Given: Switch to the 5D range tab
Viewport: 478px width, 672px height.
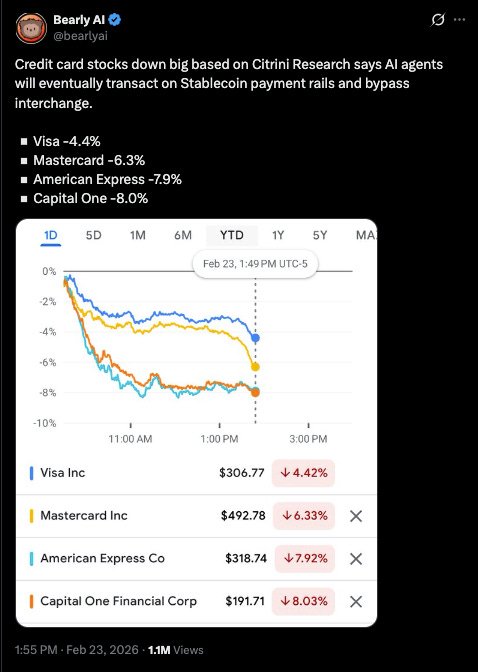Looking at the screenshot, I should (93, 235).
